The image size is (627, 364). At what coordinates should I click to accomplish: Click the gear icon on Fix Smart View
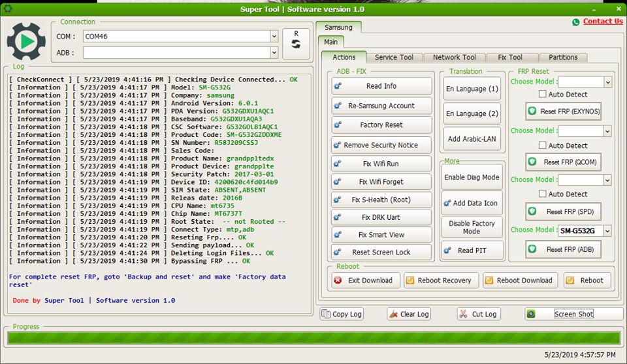(x=338, y=235)
